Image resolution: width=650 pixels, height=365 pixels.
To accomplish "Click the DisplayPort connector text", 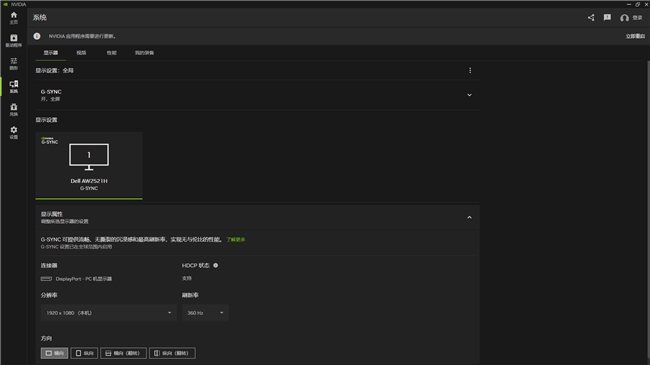I will (x=84, y=279).
